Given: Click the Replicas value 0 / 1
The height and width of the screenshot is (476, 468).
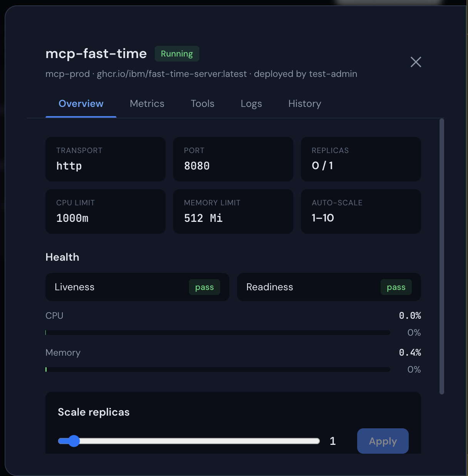Looking at the screenshot, I should coord(323,166).
